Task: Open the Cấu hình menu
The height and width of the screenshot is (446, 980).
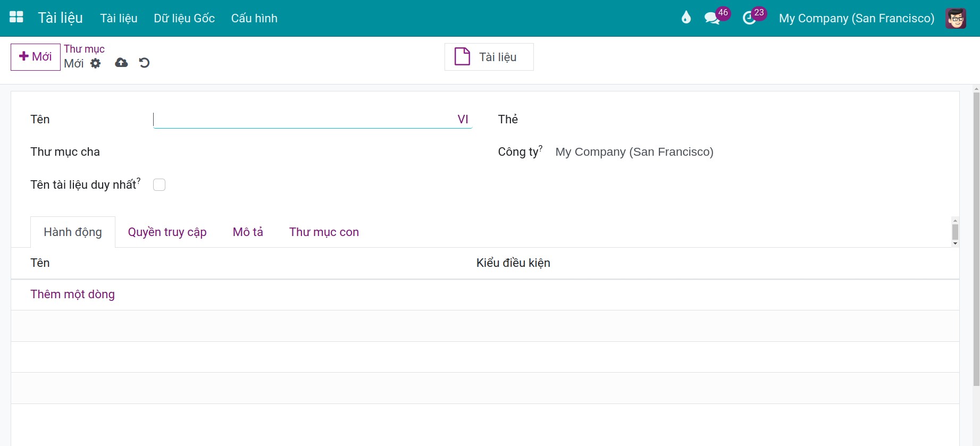Action: [x=254, y=18]
